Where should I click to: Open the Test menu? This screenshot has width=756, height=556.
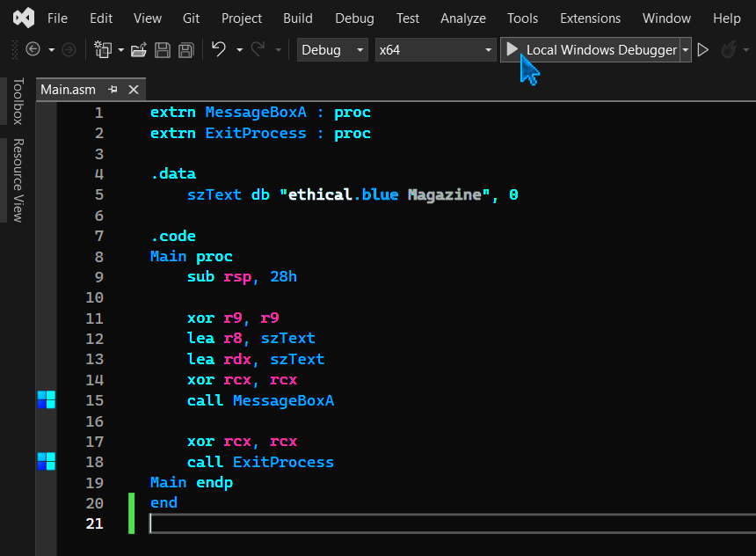pyautogui.click(x=407, y=18)
